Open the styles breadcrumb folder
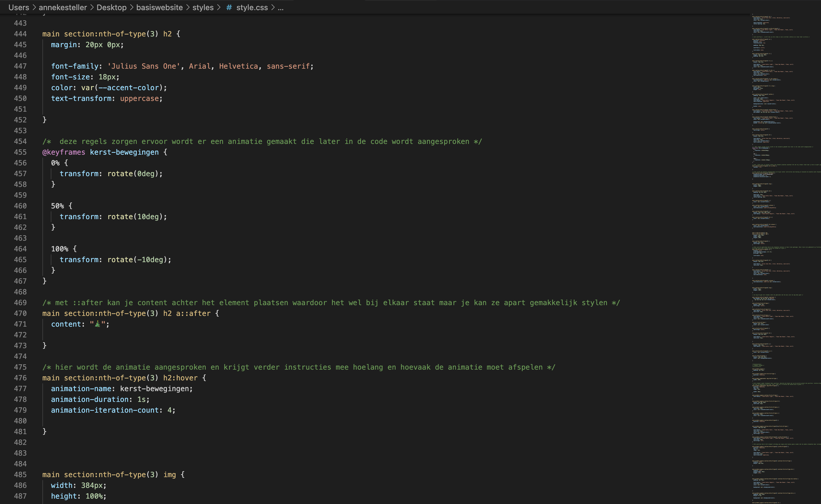 [x=203, y=7]
